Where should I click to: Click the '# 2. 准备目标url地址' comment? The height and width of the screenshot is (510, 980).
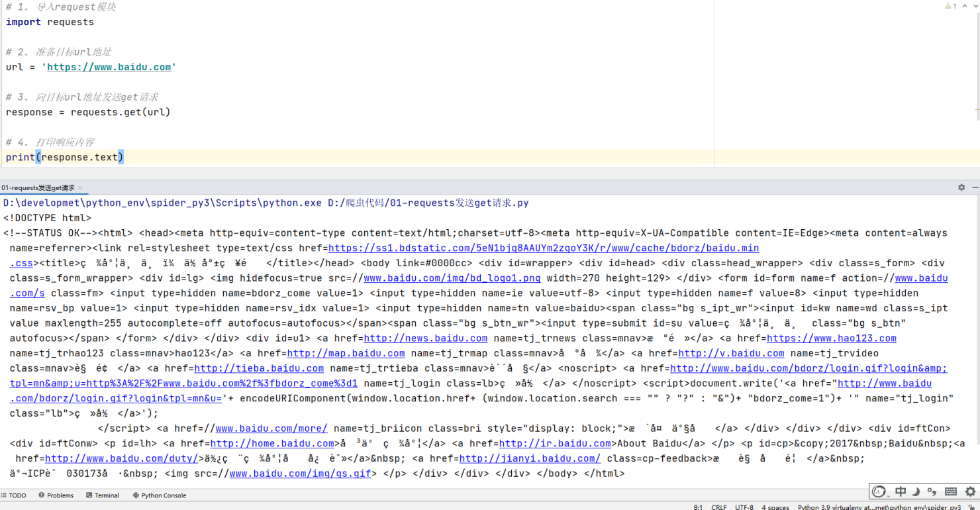click(59, 52)
